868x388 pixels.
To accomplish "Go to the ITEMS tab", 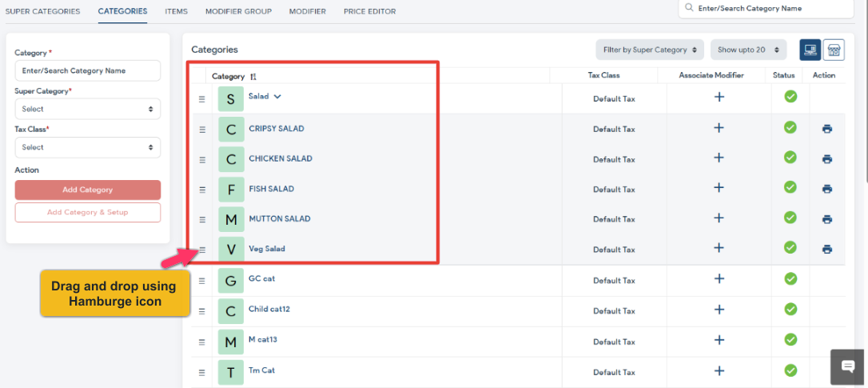I will pyautogui.click(x=176, y=11).
